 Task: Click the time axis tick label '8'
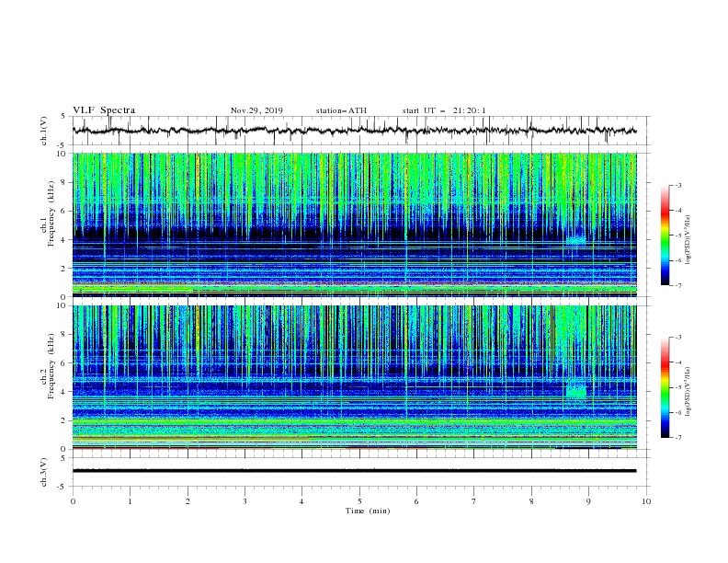(531, 501)
